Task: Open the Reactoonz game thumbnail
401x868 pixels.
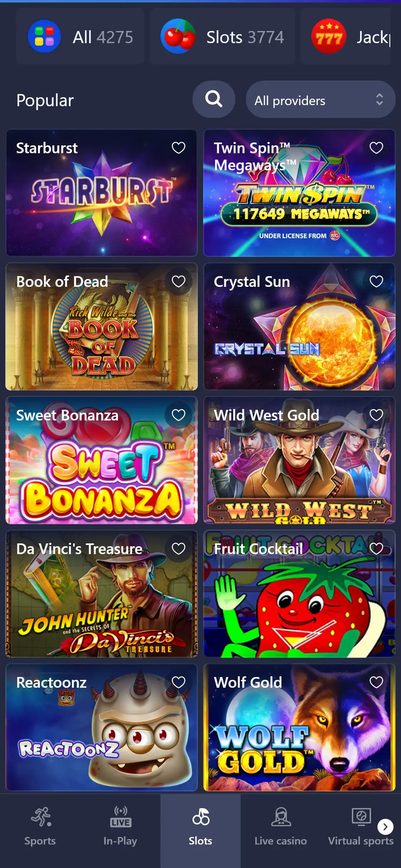Action: [x=102, y=728]
